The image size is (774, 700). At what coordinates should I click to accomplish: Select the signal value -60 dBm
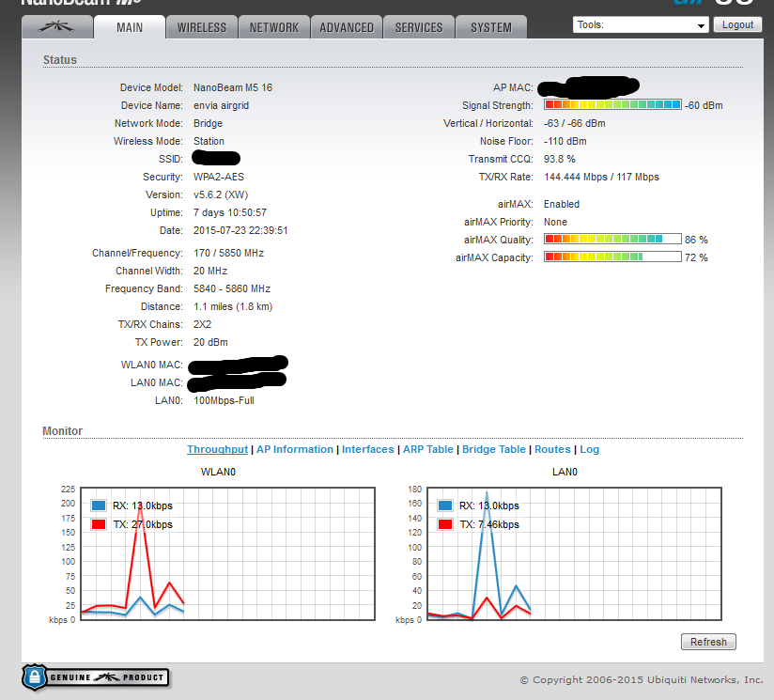tap(704, 105)
